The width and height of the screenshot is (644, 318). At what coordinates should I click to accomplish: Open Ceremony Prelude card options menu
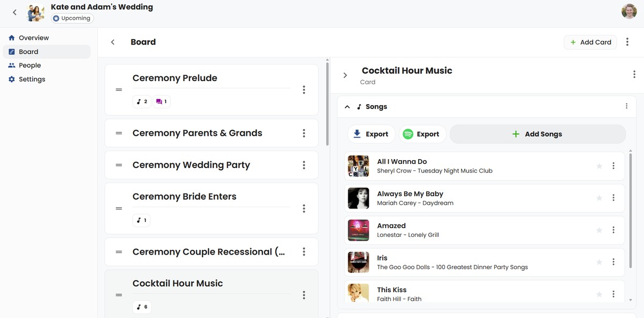click(304, 90)
